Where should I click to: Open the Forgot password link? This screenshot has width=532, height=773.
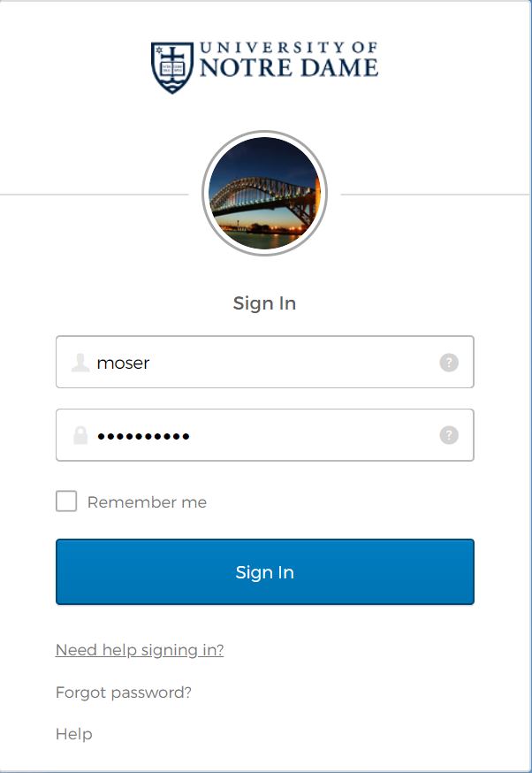click(124, 693)
